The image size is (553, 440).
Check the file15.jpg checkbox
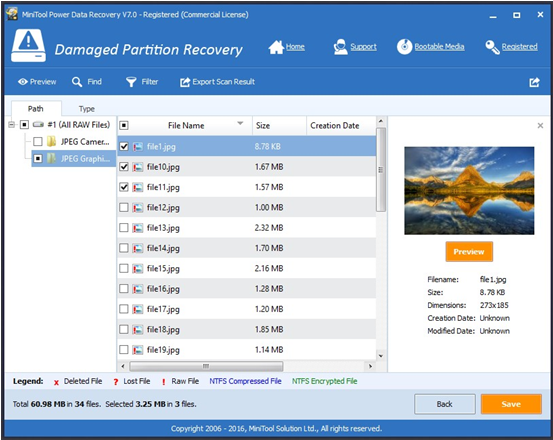click(x=124, y=268)
